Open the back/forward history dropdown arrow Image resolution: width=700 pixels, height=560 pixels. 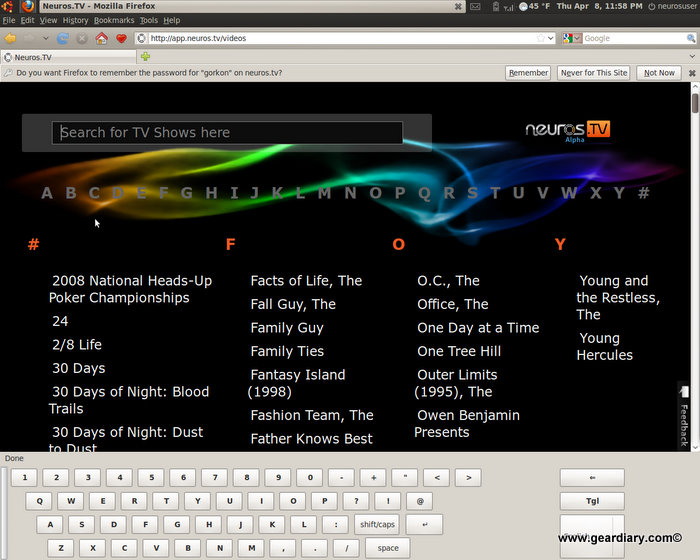click(46, 38)
